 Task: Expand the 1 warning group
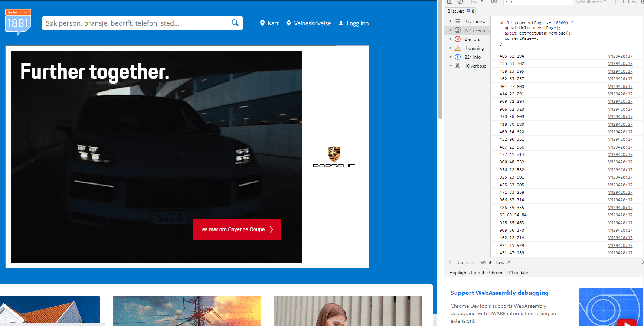pos(450,48)
